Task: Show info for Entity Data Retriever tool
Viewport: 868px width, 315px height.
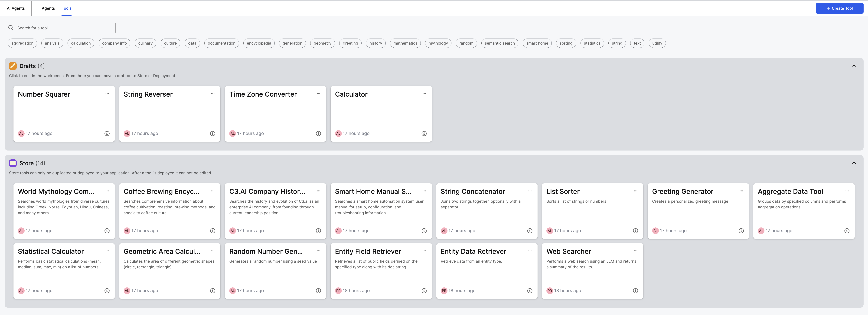Action: 530,291
